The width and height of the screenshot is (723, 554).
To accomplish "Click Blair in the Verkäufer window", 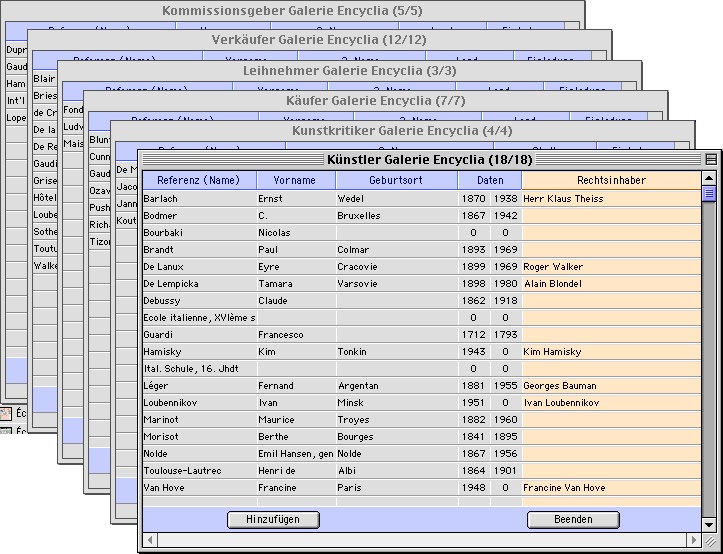I will click(44, 79).
